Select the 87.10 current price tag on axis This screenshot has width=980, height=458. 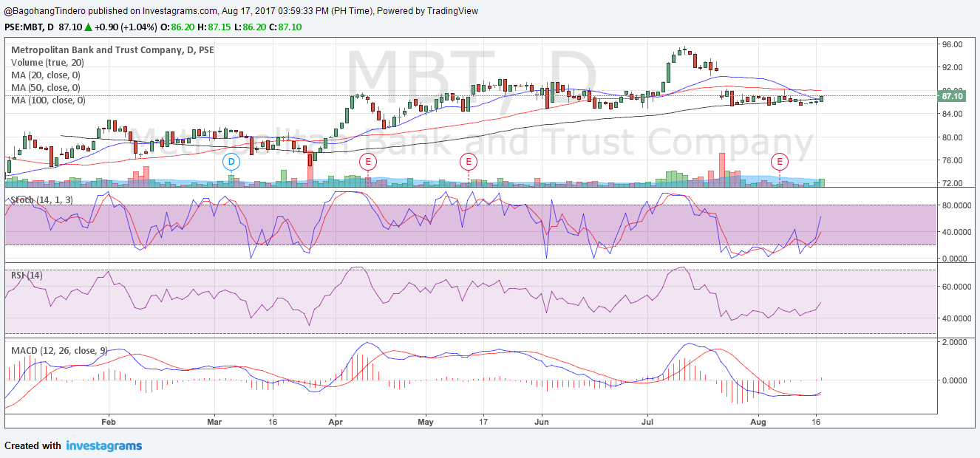(950, 96)
